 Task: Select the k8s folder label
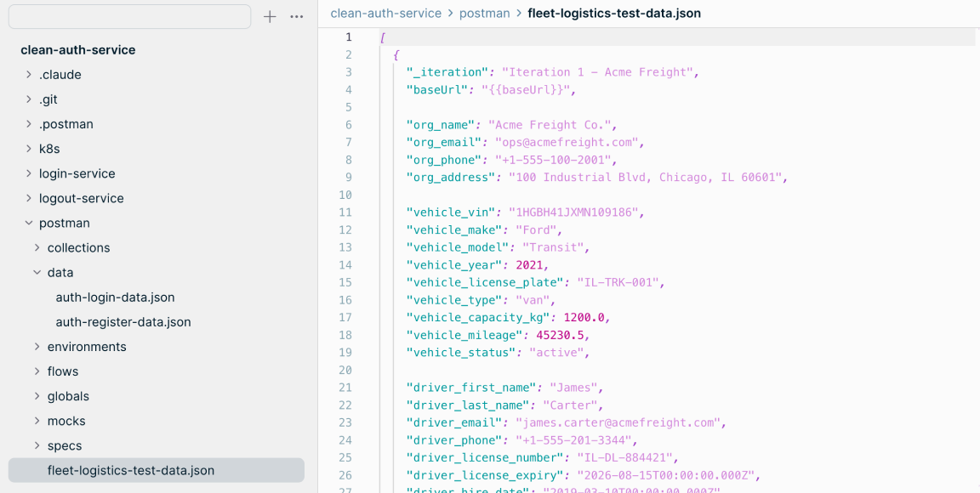point(49,149)
